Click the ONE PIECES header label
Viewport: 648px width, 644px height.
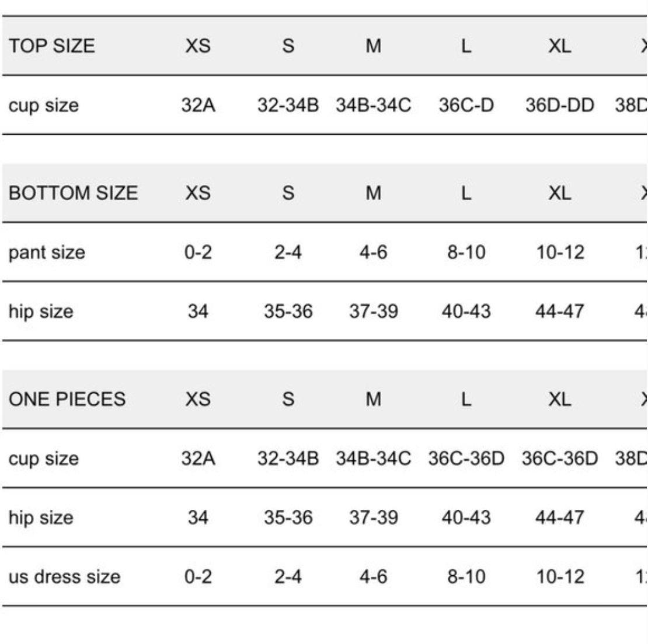[67, 399]
